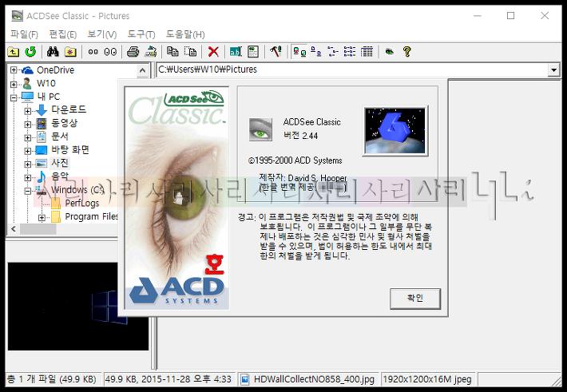567x392 pixels.
Task: Click status bar filename HDWallCollectNO858_400.jpg
Action: coord(314,379)
